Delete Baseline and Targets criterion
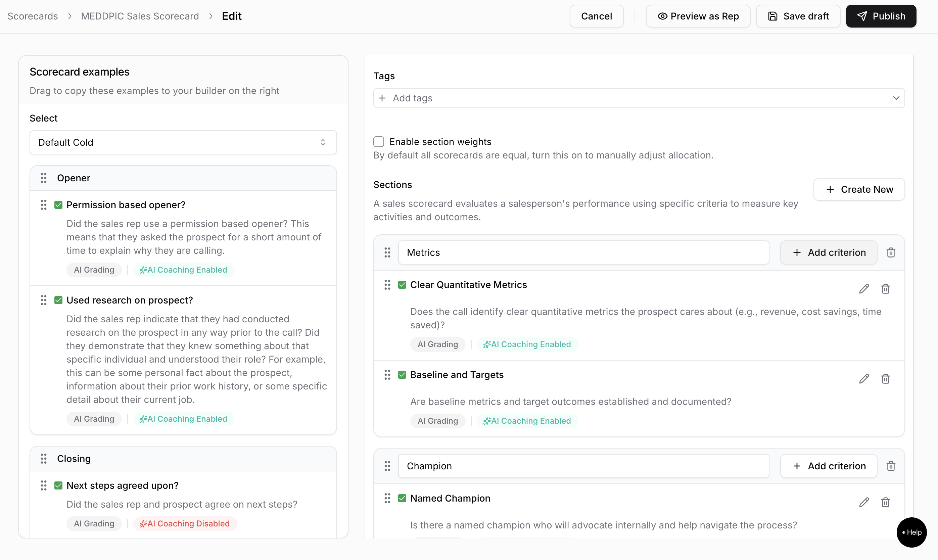 (886, 378)
